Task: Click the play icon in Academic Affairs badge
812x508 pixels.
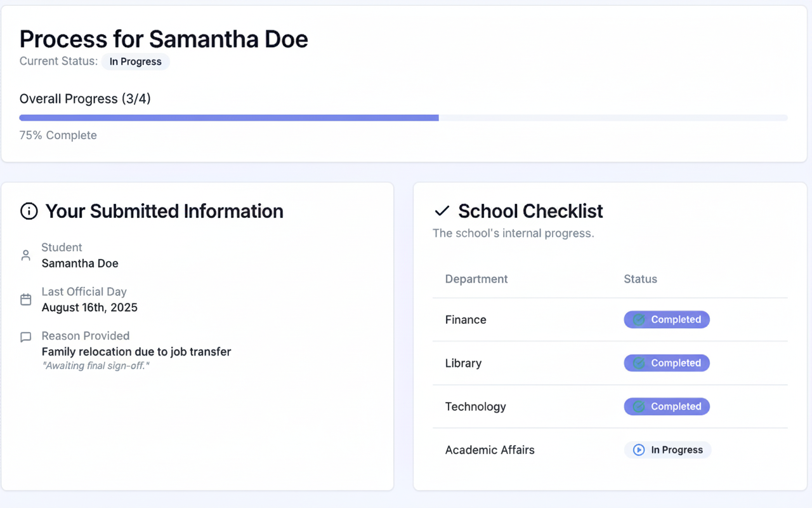Action: click(639, 450)
